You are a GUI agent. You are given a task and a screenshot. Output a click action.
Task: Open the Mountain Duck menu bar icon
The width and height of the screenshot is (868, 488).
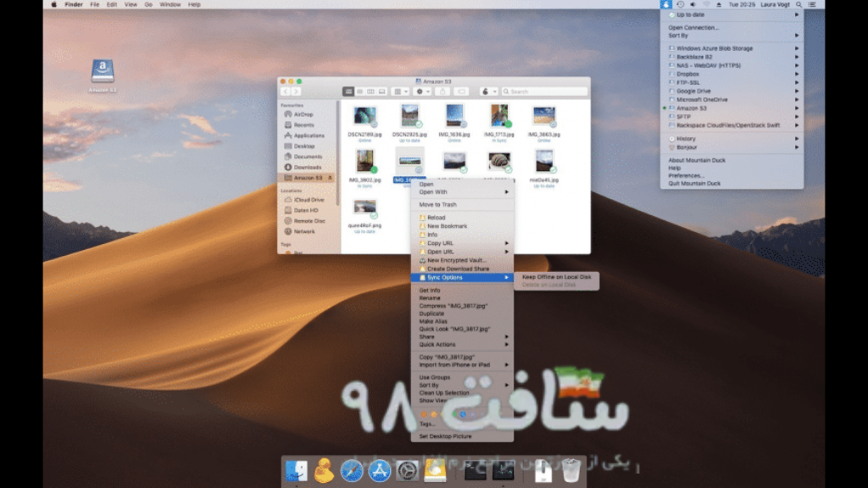point(665,4)
